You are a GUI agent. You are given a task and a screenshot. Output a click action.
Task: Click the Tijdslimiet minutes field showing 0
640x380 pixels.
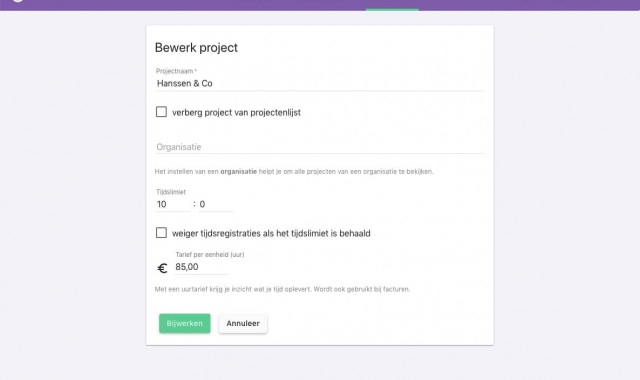216,204
